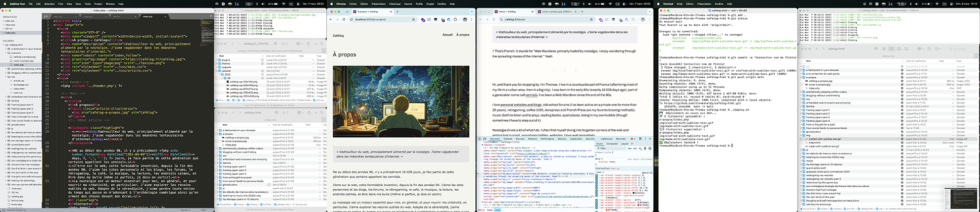Collapse the 2022 folder in the cafelog.fr Finder window
The height and width of the screenshot is (212, 980).
tap(219, 74)
